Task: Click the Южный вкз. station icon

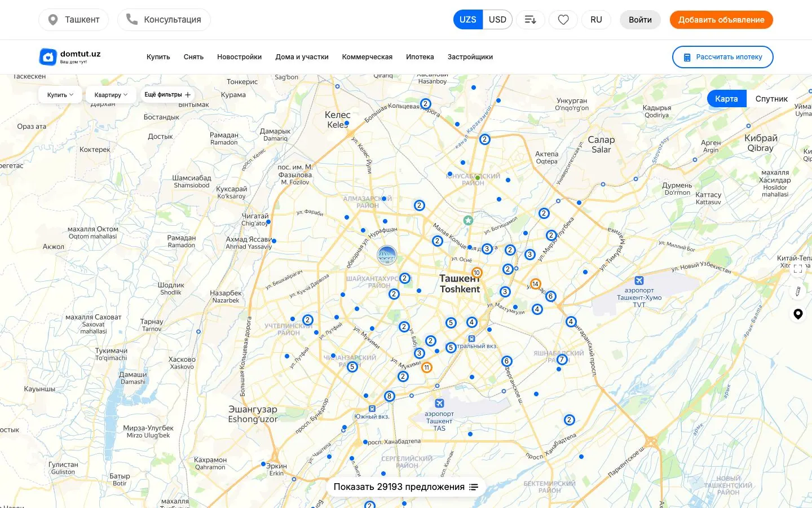Action: pyautogui.click(x=372, y=409)
